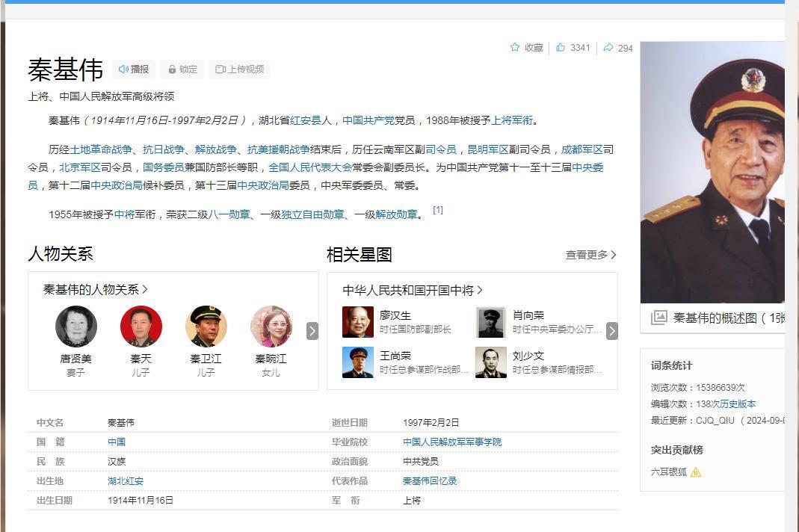Click the 历史版本 link

tap(738, 404)
